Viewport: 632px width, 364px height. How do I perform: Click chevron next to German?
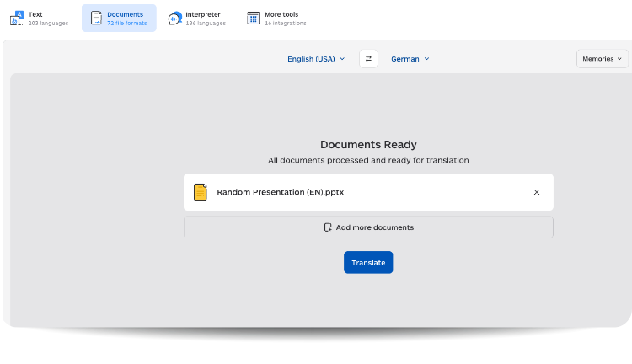point(427,59)
